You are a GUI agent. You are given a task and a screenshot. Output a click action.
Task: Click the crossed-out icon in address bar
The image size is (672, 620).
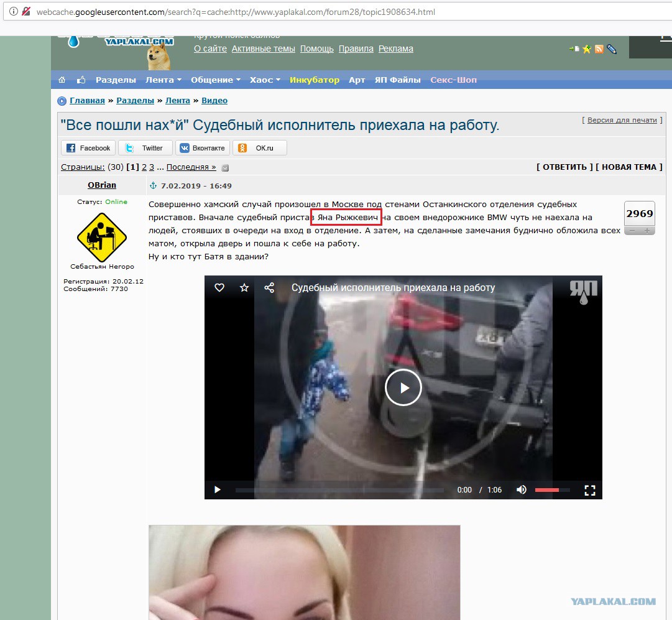pyautogui.click(x=26, y=12)
